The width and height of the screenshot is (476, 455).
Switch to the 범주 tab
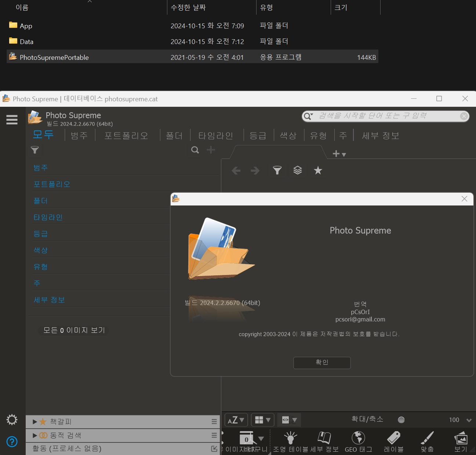[79, 135]
